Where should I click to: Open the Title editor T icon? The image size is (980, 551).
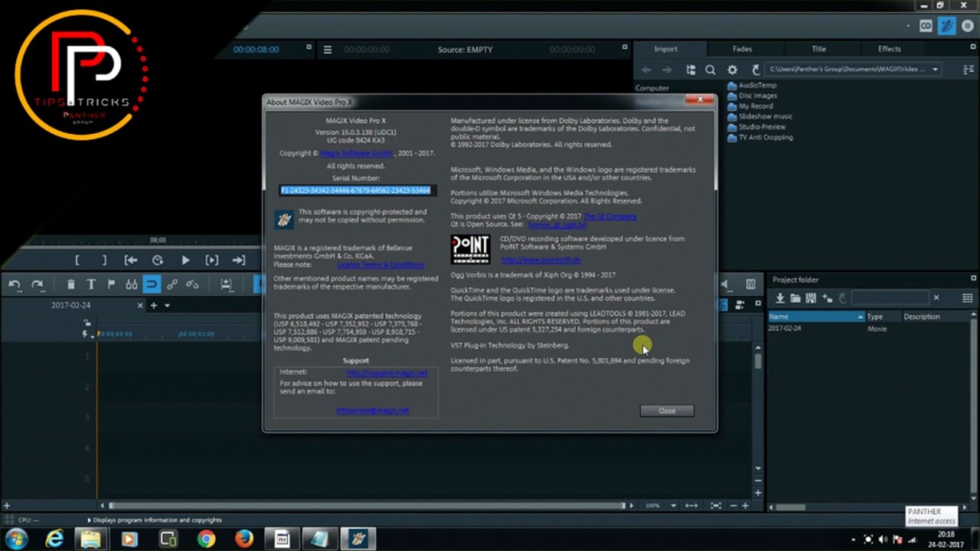(x=91, y=285)
